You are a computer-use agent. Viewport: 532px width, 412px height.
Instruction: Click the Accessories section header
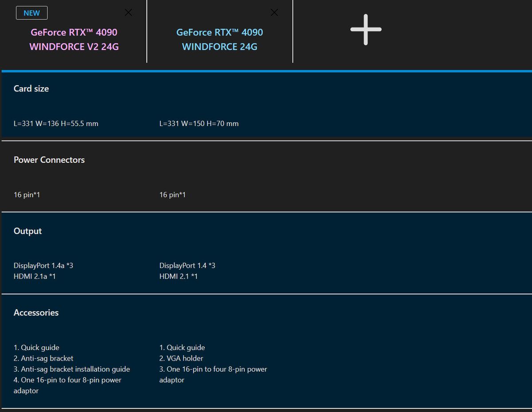pyautogui.click(x=36, y=313)
